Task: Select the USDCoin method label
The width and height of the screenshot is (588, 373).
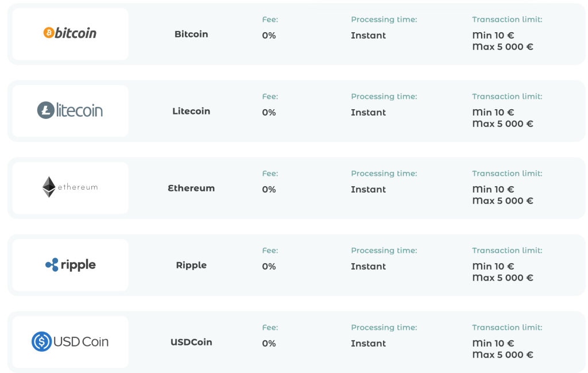Action: pyautogui.click(x=191, y=342)
